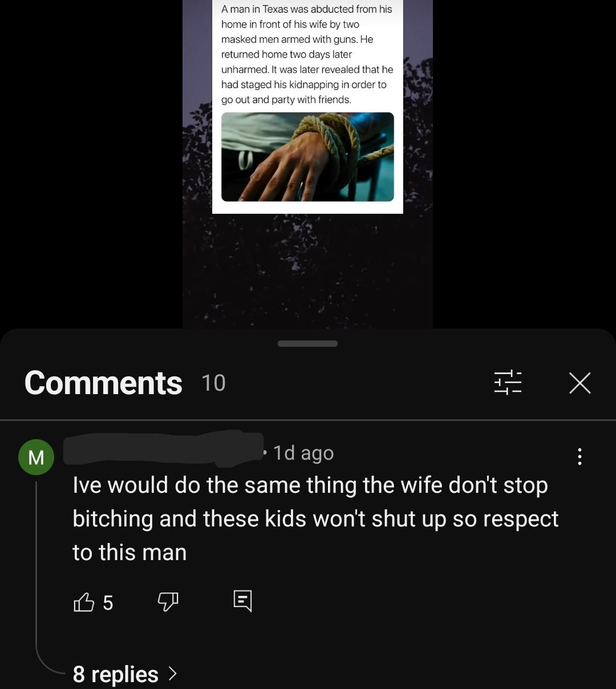This screenshot has width=616, height=689.
Task: Tap the comments sheet drag handle
Action: coord(307,343)
